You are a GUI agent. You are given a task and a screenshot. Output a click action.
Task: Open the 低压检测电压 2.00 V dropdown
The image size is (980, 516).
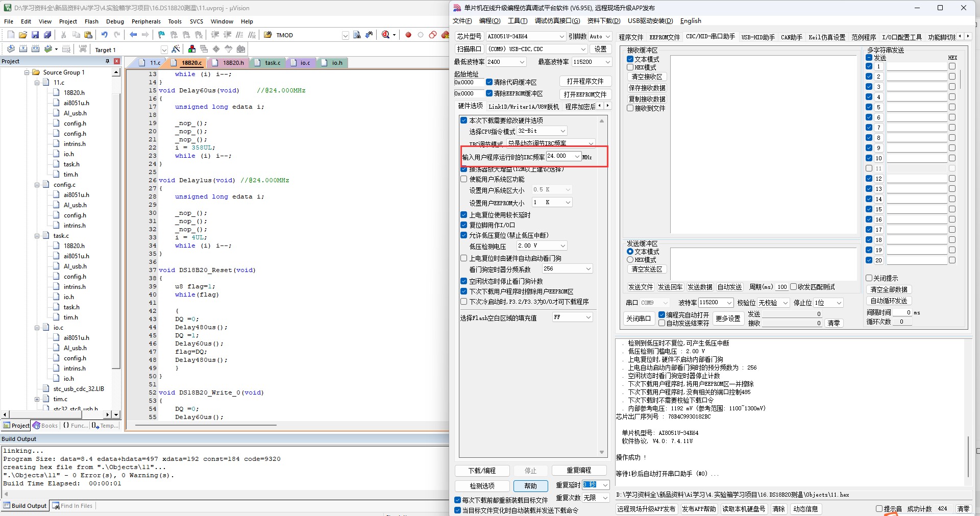click(x=563, y=245)
